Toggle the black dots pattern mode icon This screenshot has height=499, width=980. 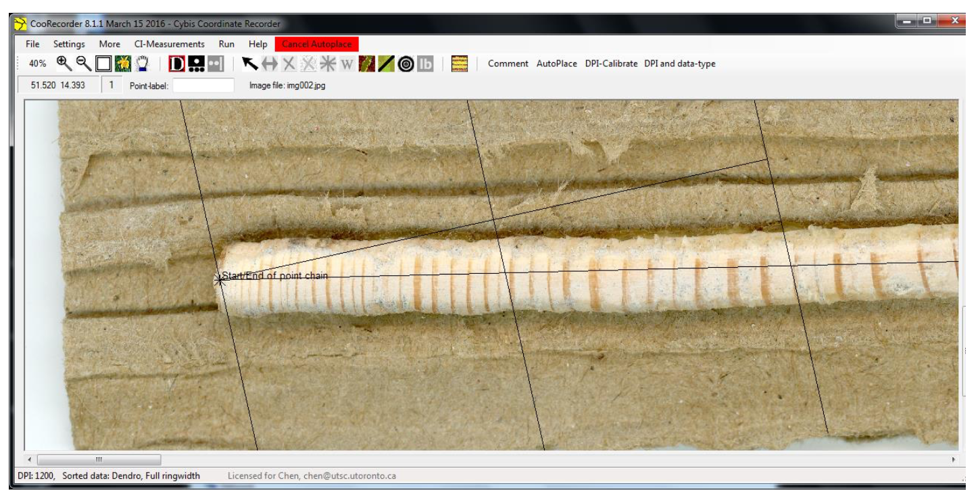click(196, 64)
